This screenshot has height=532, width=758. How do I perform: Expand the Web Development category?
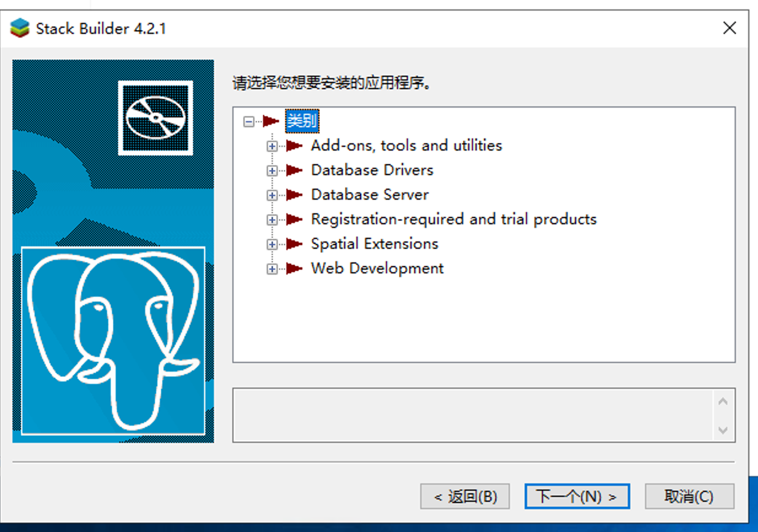click(272, 269)
